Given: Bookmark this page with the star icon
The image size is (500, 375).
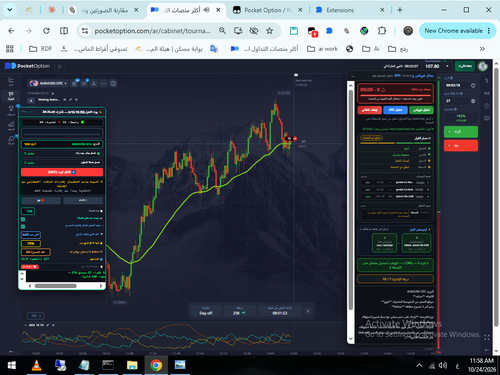Looking at the screenshot, I should (269, 31).
